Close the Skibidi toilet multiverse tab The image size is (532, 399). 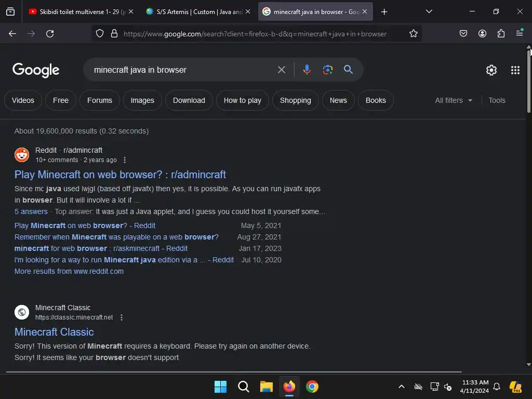(131, 11)
